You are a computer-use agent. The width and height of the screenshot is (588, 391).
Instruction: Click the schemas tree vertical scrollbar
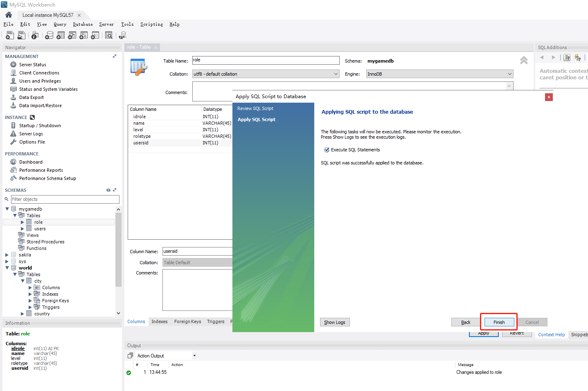(x=118, y=249)
